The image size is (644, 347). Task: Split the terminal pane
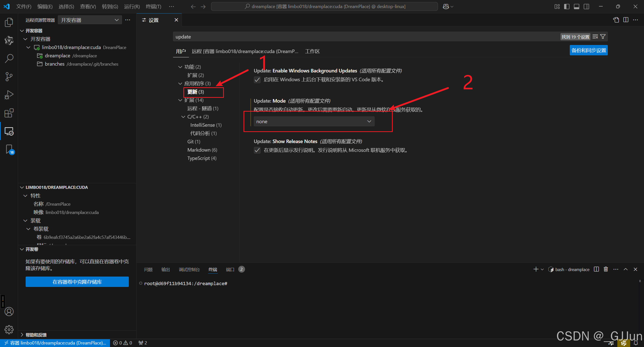click(x=596, y=269)
